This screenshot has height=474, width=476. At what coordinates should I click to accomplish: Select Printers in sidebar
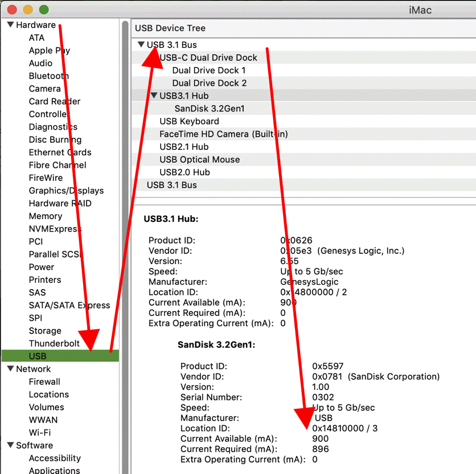(45, 280)
